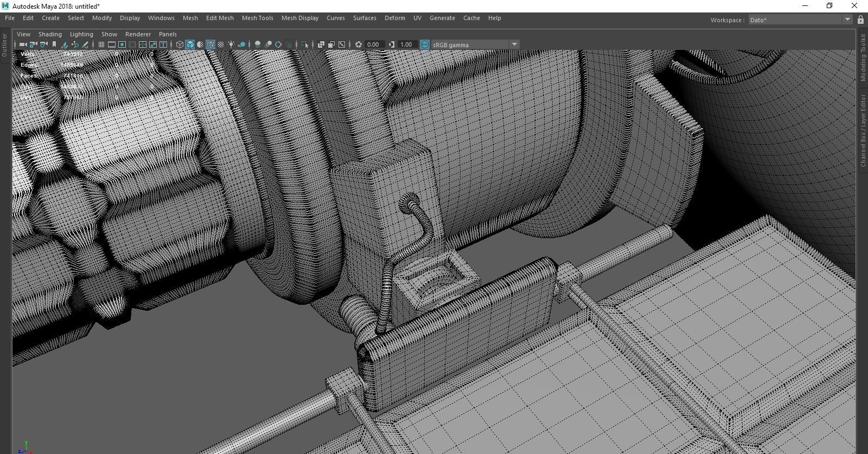The width and height of the screenshot is (868, 454).
Task: Toggle Smooth Shade All cube icon
Action: [x=190, y=44]
